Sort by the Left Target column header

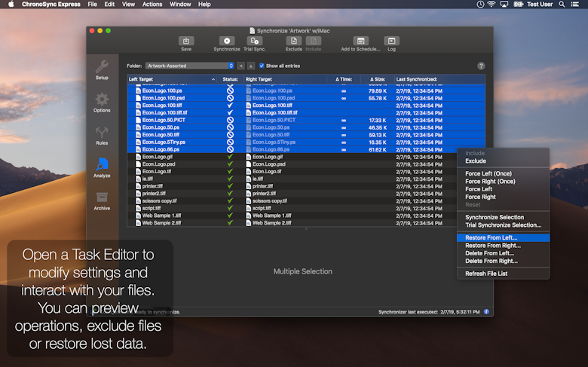pyautogui.click(x=171, y=79)
